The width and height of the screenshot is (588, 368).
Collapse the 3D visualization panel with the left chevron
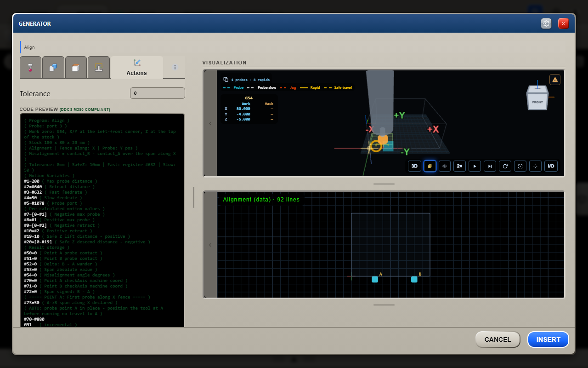[210, 123]
